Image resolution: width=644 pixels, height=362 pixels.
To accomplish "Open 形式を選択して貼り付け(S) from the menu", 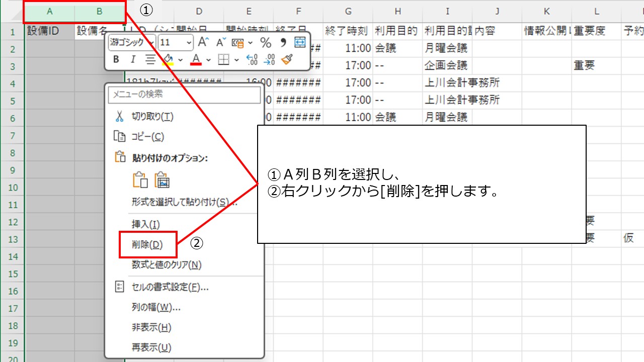I will click(184, 202).
